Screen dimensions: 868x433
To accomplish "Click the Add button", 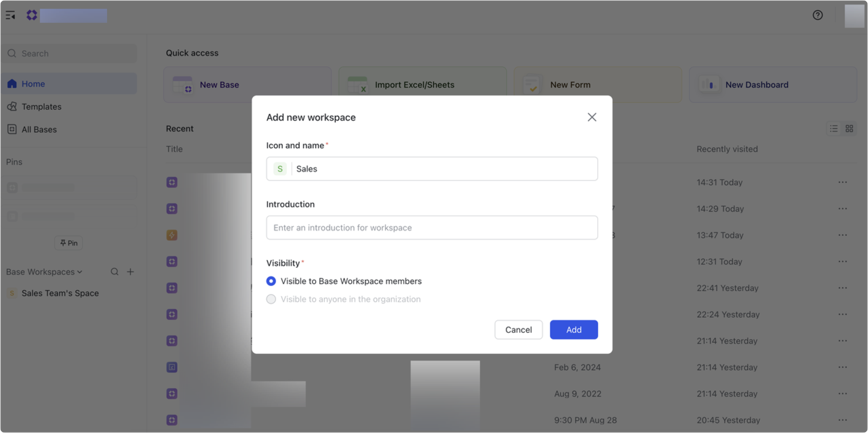I will tap(574, 330).
